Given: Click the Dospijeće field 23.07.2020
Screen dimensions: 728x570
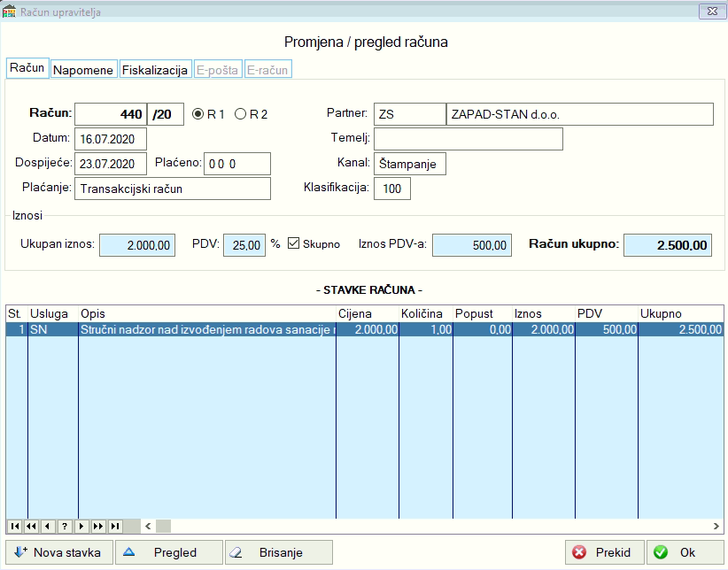Looking at the screenshot, I should click(x=111, y=164).
